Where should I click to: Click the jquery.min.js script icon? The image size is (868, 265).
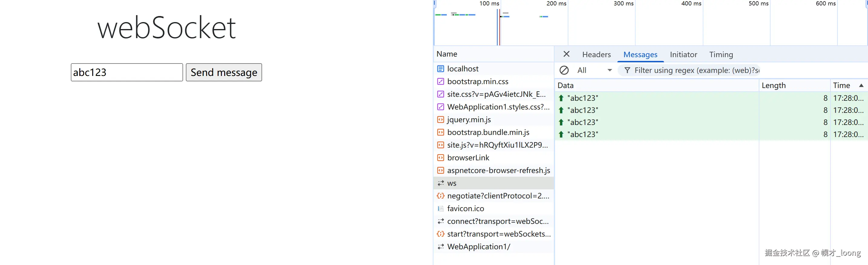pos(440,119)
